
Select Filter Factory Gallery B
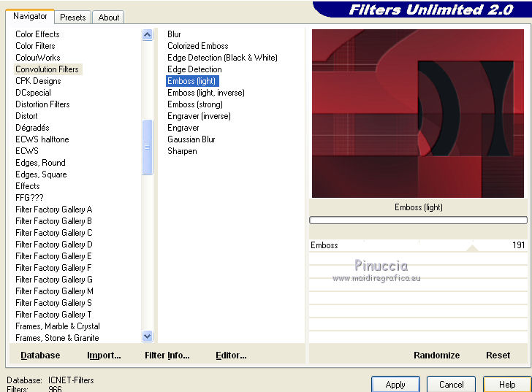click(x=53, y=221)
